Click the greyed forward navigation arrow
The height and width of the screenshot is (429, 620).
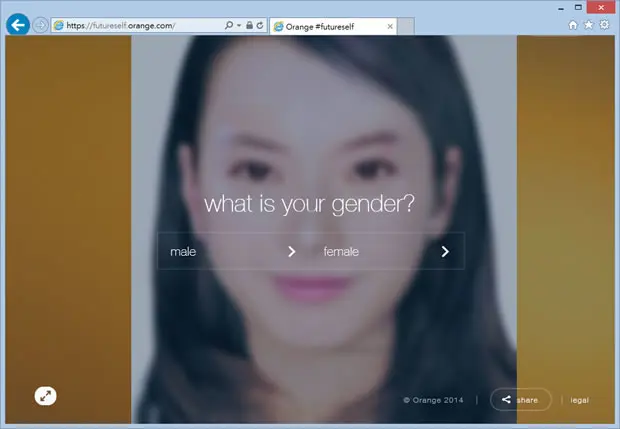[40, 25]
